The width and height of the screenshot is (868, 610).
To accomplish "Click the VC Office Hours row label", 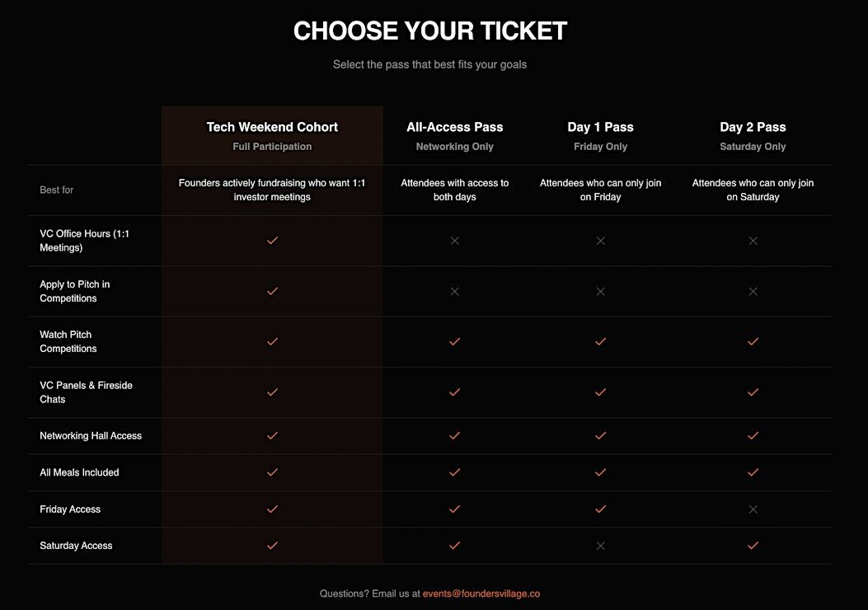I will tap(85, 241).
